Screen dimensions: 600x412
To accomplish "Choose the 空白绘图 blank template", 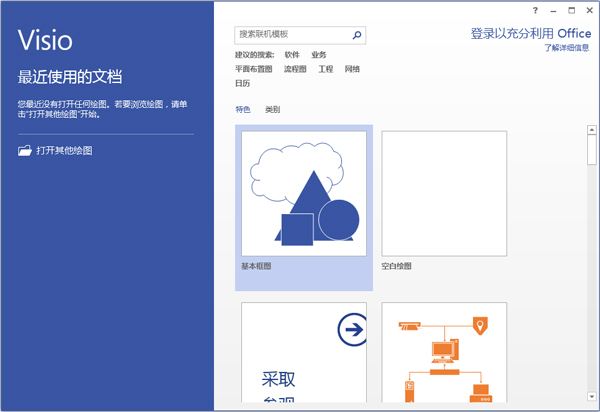I will pos(444,194).
